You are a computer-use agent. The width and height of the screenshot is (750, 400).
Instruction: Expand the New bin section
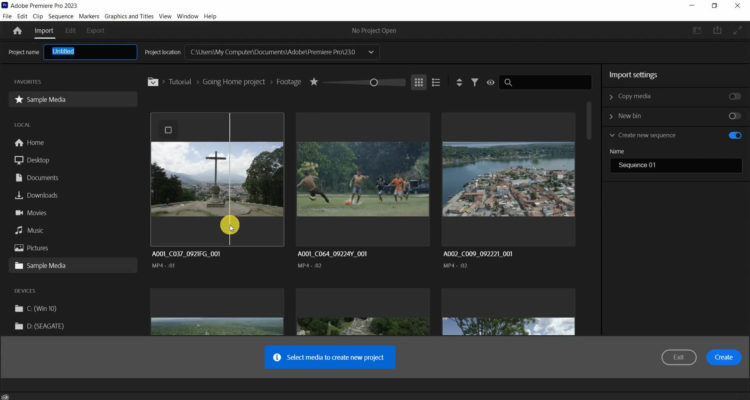click(x=611, y=116)
